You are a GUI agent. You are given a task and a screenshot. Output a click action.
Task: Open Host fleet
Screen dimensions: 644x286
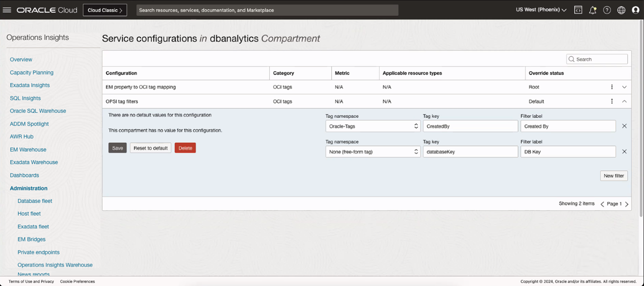point(29,213)
